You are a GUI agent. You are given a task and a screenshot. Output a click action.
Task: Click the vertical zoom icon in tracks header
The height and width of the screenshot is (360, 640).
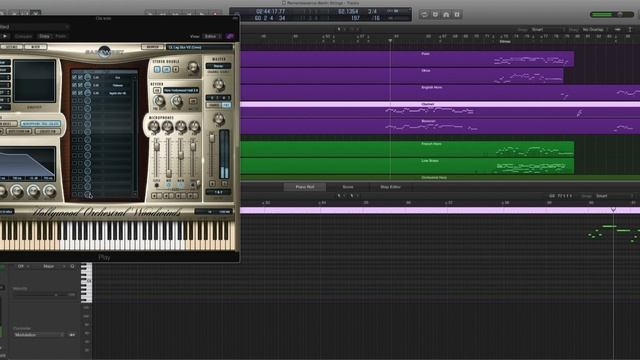point(630,29)
